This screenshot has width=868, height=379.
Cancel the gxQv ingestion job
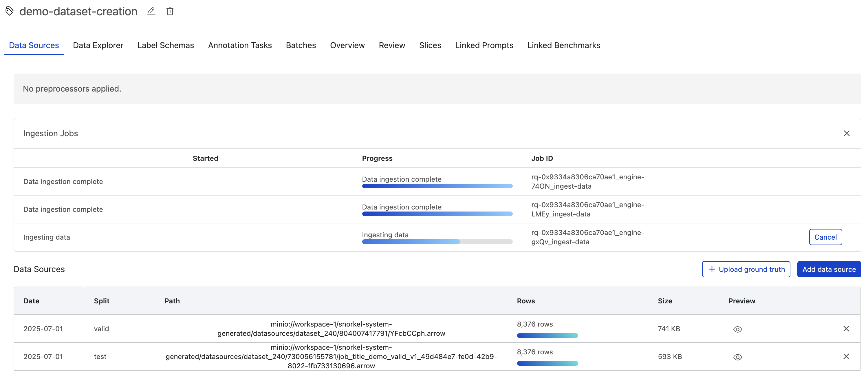coord(825,237)
